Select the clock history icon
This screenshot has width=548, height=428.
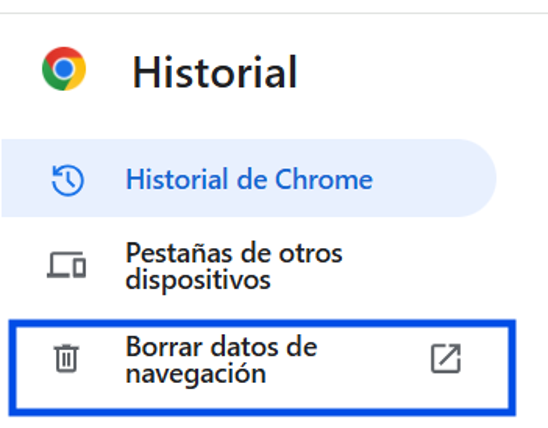click(67, 180)
